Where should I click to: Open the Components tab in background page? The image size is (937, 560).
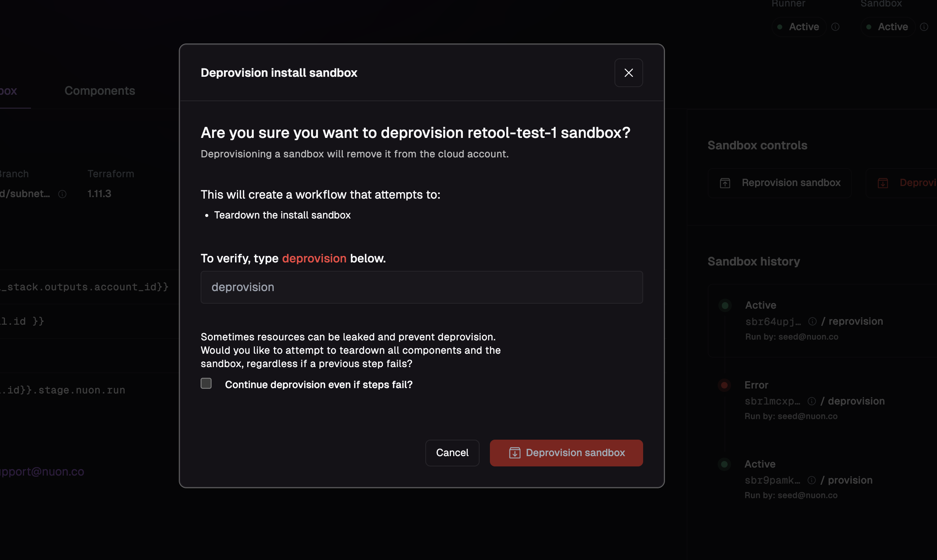(100, 91)
